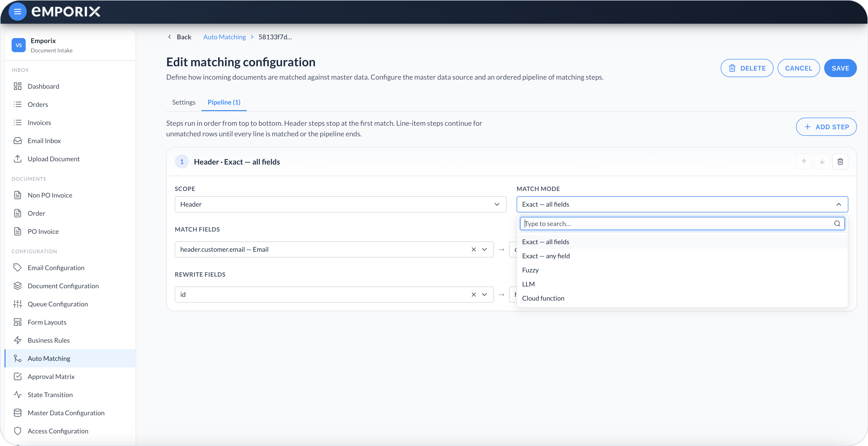Open Master Data Configuration
The height and width of the screenshot is (446, 868).
click(x=70, y=413)
